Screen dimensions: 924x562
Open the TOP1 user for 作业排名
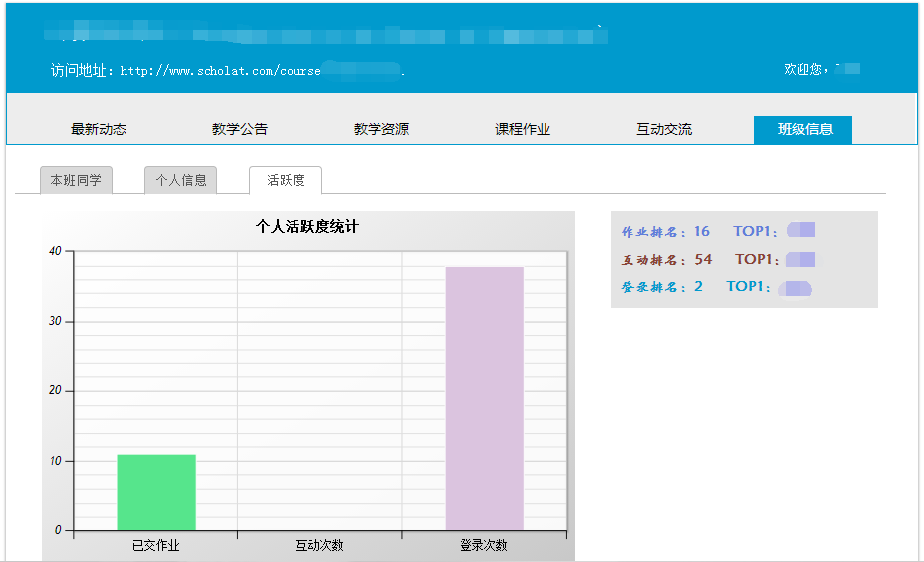click(800, 231)
